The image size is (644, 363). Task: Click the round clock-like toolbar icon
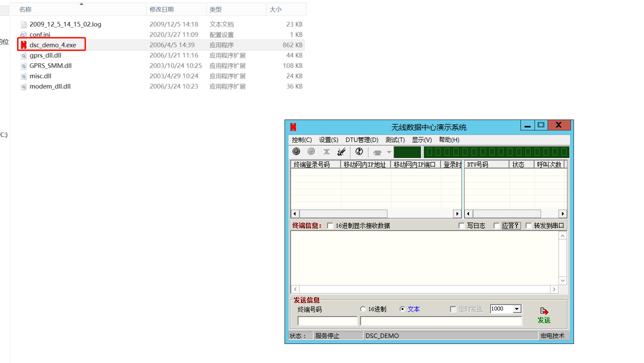(359, 151)
